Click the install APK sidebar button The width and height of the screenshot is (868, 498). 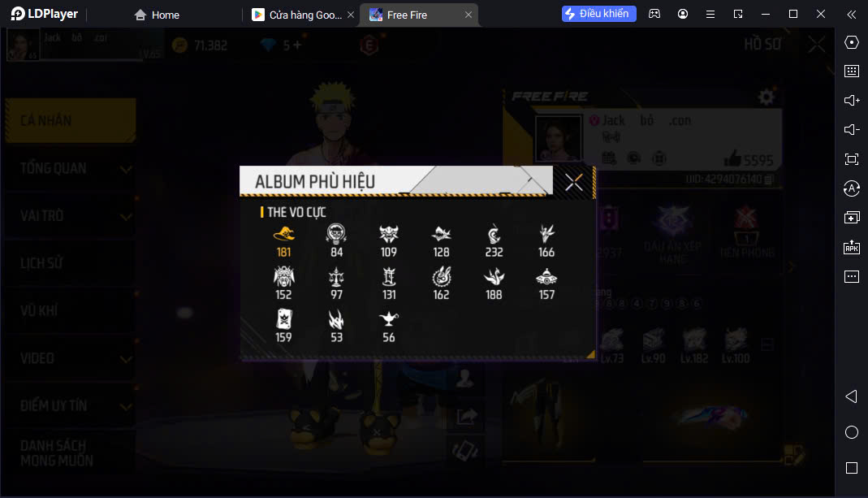(852, 247)
